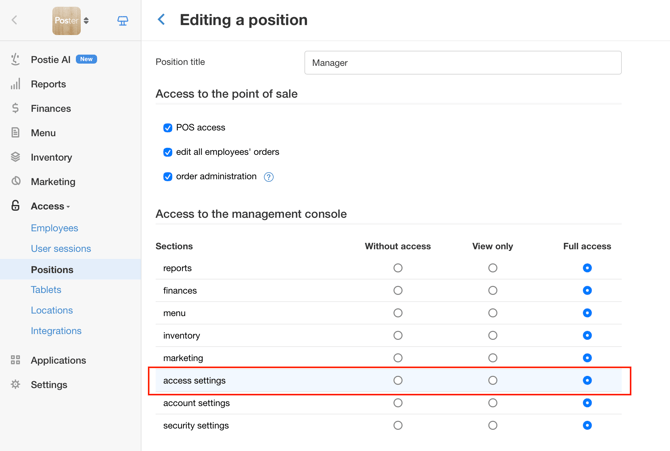Uncheck edit all employees' orders

click(168, 152)
